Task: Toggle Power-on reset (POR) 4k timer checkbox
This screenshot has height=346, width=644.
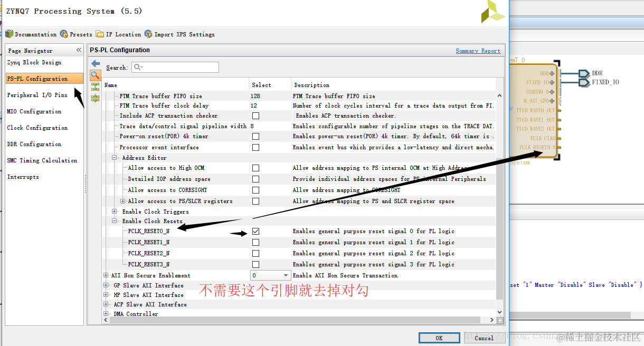Action: [x=255, y=137]
